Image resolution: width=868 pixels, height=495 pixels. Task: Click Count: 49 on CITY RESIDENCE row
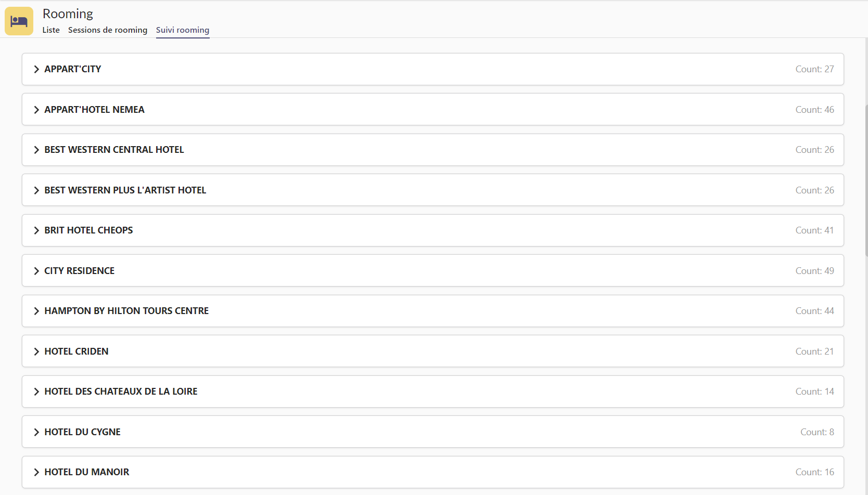pos(814,271)
